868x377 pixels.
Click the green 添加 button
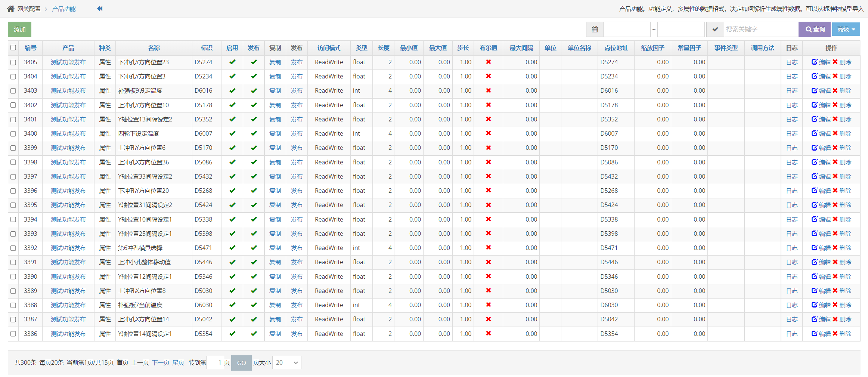pos(19,29)
